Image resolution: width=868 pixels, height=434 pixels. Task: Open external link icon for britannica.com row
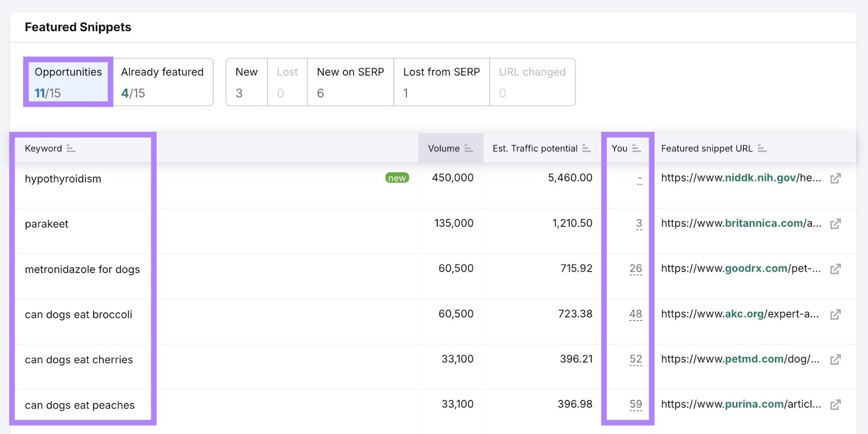click(x=835, y=224)
